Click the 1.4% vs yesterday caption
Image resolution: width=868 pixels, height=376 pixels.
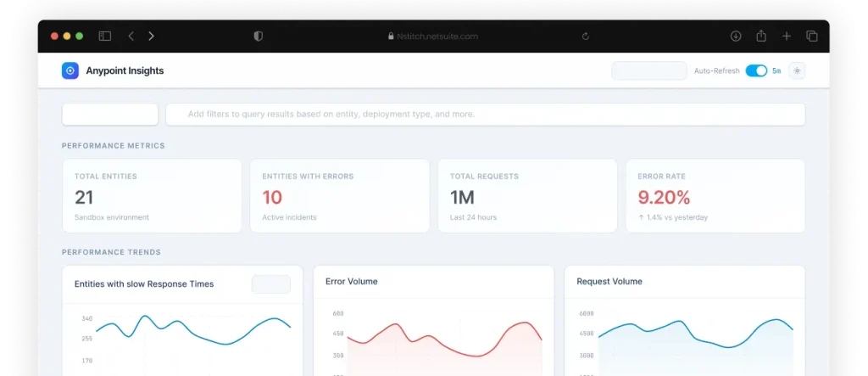(x=672, y=217)
